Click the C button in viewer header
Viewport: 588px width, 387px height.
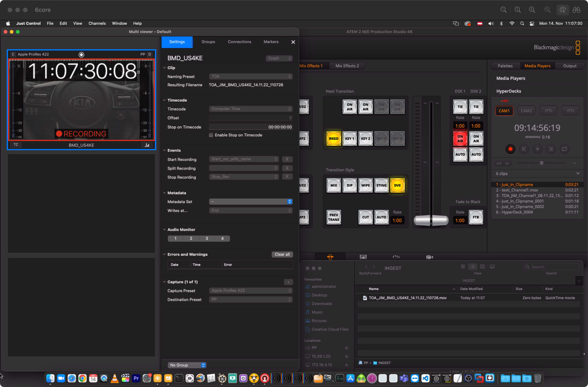[13, 54]
